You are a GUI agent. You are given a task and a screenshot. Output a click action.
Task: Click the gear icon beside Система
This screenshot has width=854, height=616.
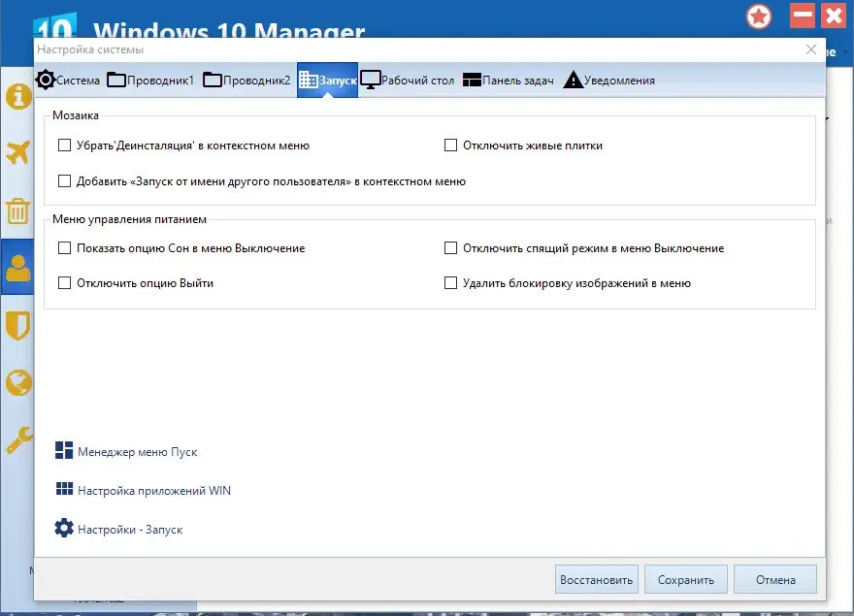click(46, 81)
